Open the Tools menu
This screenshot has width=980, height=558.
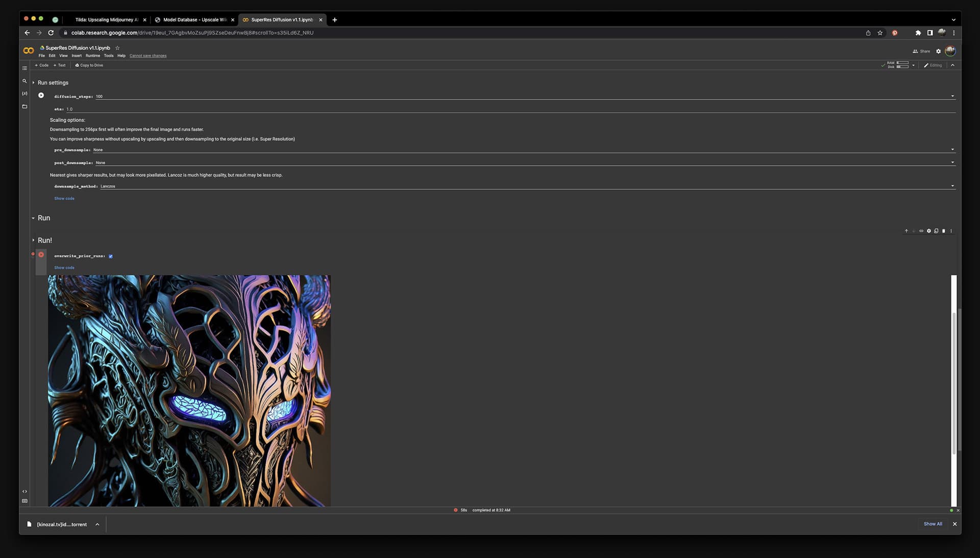[109, 56]
